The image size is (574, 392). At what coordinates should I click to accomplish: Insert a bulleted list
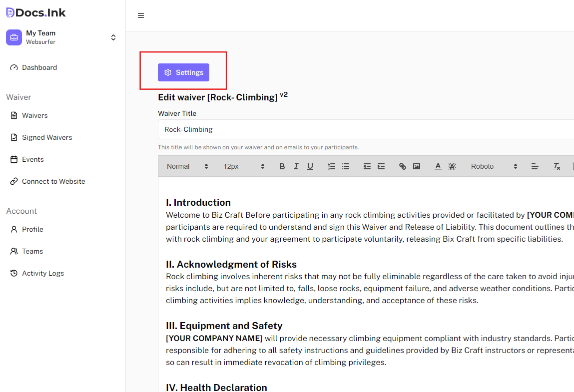pyautogui.click(x=345, y=166)
